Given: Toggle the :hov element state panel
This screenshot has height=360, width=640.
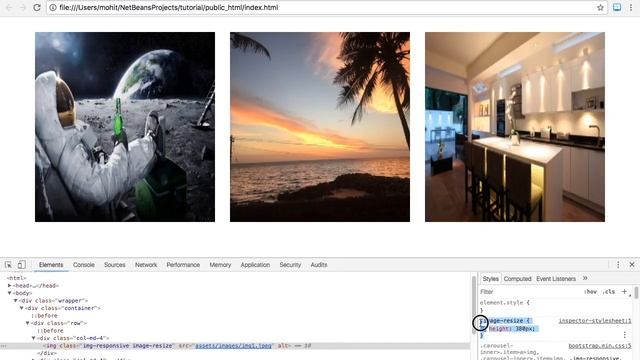Looking at the screenshot, I should tap(590, 292).
